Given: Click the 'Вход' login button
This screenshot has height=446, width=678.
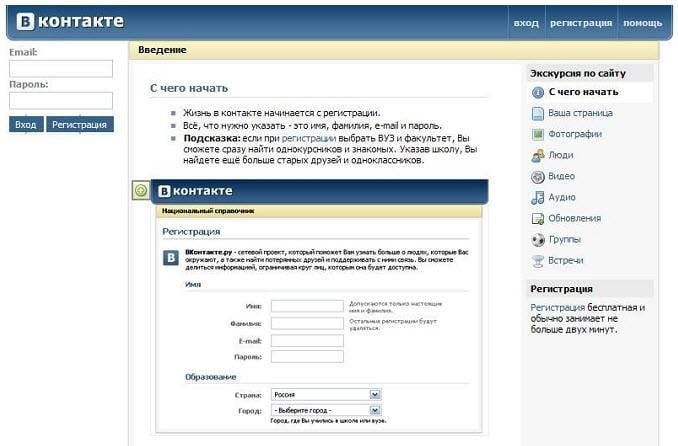Looking at the screenshot, I should coord(26,125).
